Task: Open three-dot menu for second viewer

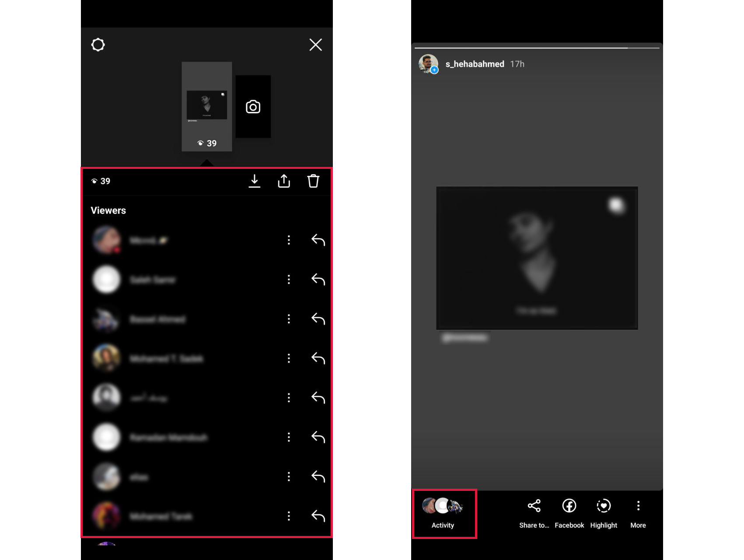Action: point(289,280)
